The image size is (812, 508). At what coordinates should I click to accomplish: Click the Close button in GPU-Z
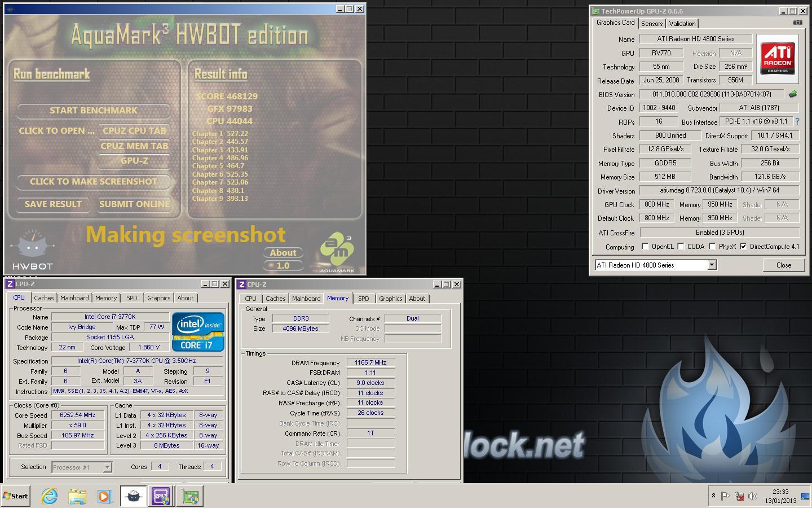tap(783, 265)
